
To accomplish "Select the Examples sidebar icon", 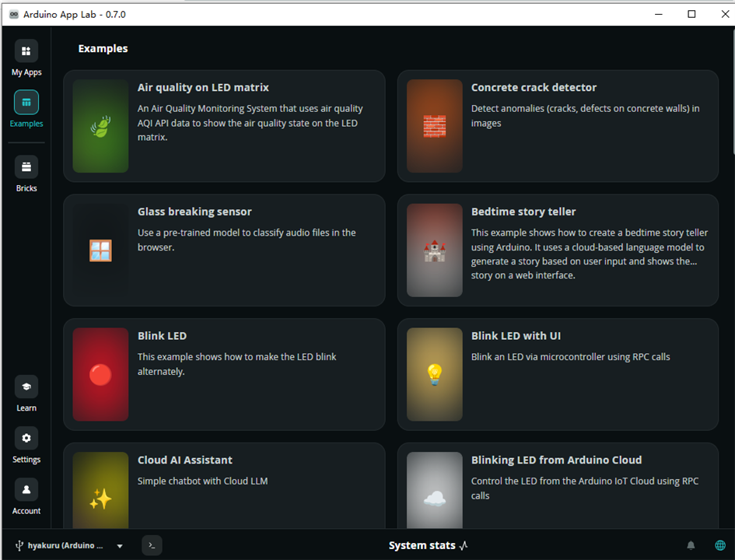I will coord(26,103).
